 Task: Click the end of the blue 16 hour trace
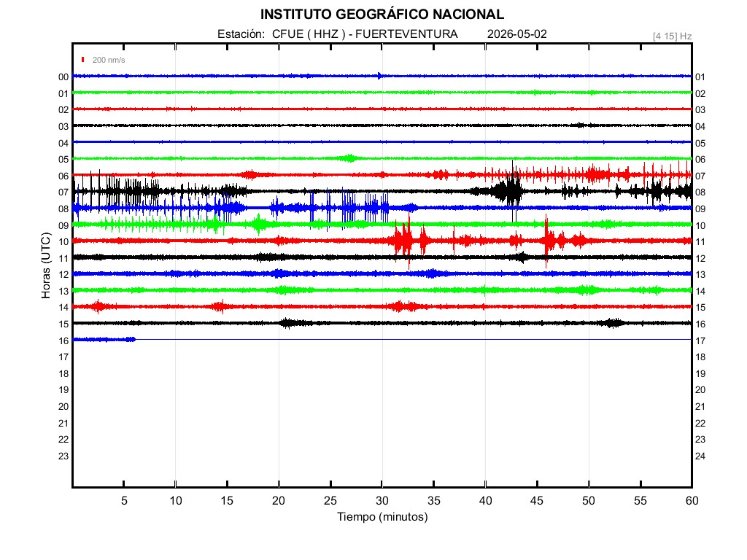tap(133, 340)
